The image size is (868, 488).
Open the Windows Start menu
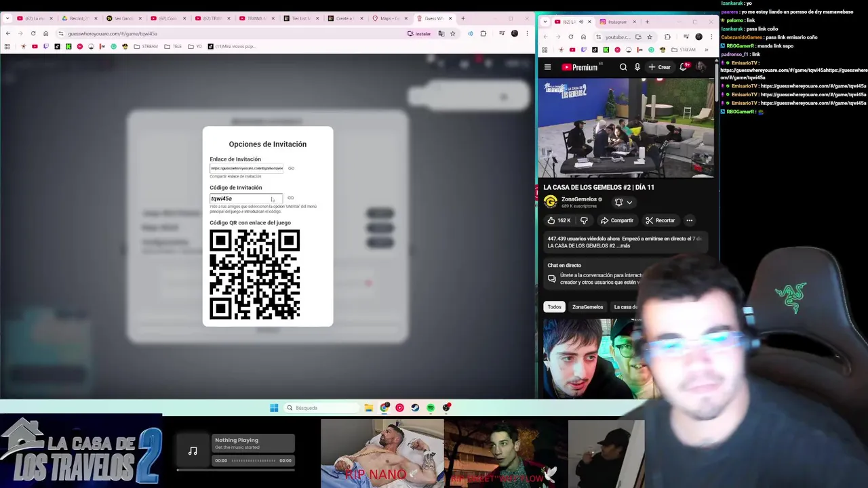coord(274,408)
